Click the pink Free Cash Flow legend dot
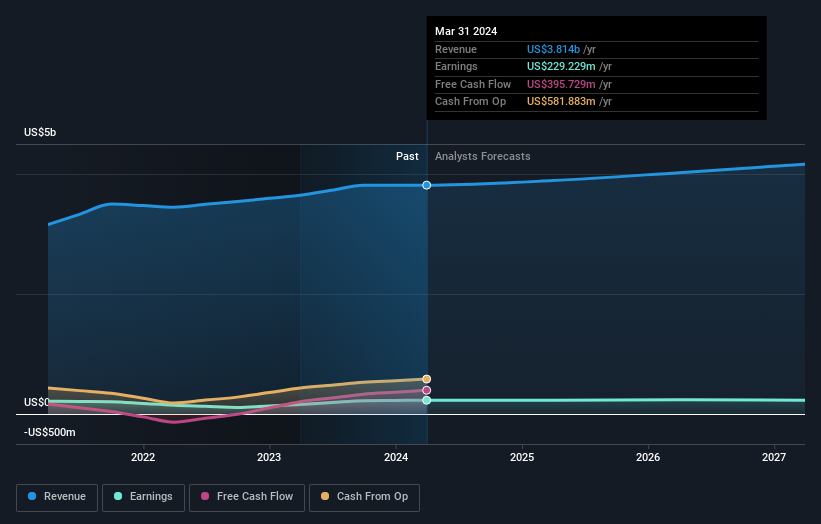The height and width of the screenshot is (524, 821). [205, 496]
